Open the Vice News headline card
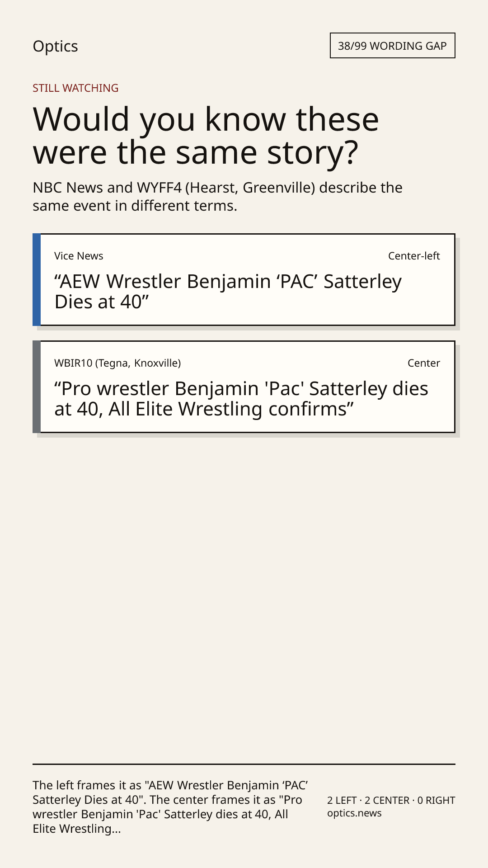The width and height of the screenshot is (488, 868). tap(244, 279)
